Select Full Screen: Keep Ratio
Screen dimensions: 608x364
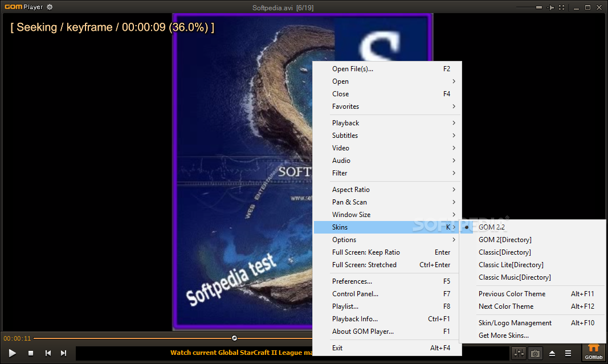pyautogui.click(x=387, y=252)
